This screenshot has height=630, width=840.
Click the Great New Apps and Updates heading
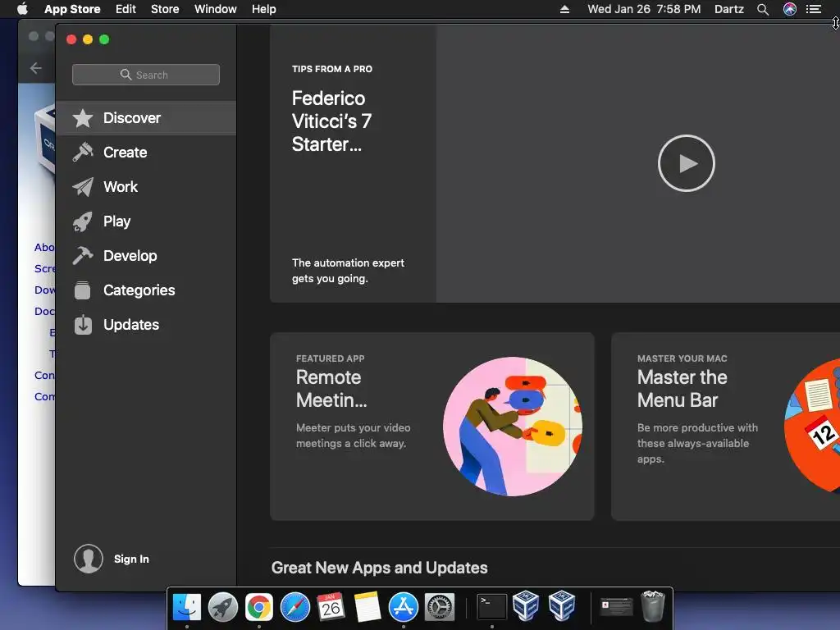[379, 568]
